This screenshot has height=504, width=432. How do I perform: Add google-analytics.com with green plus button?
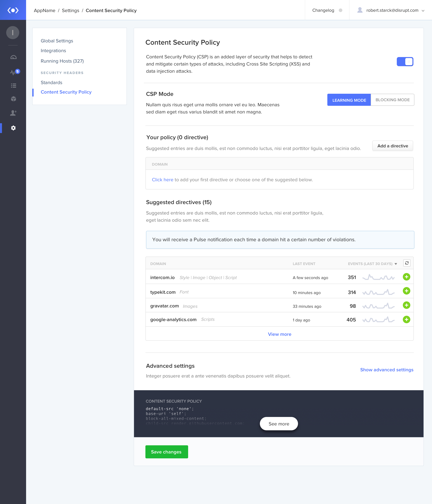[406, 319]
